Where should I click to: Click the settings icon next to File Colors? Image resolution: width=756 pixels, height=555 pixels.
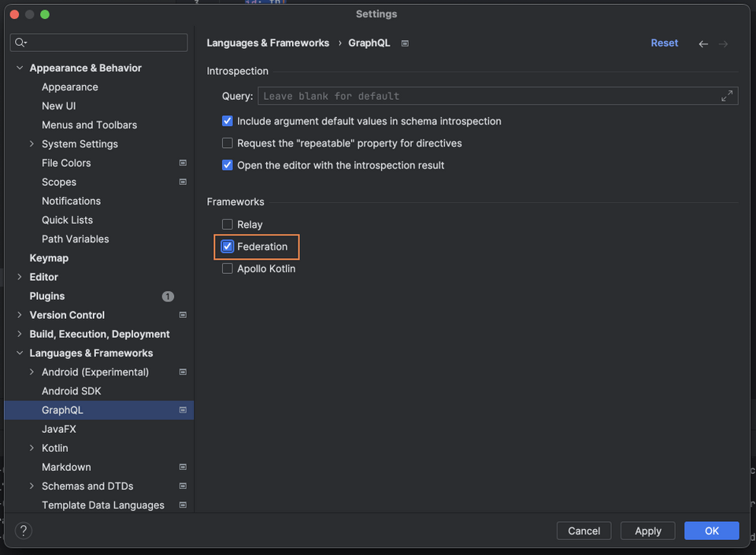(x=183, y=163)
